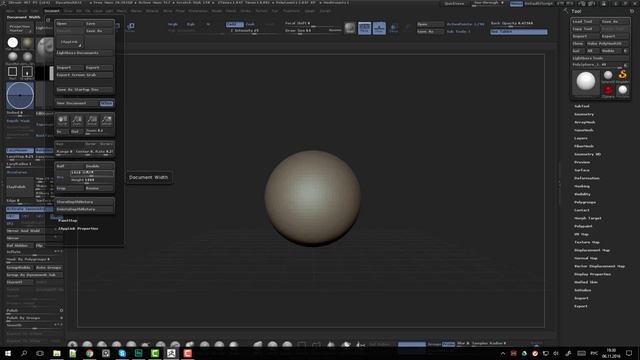
Task: Select the Scroll document icon
Action: click(x=62, y=120)
